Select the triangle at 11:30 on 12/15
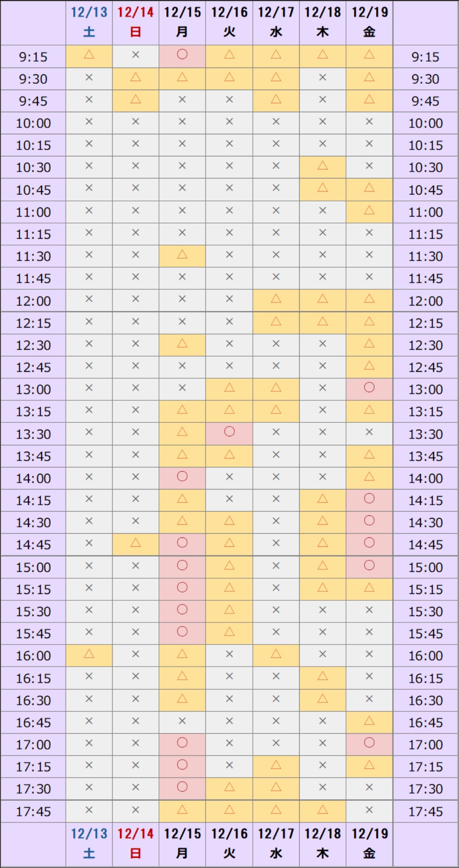The width and height of the screenshot is (459, 868). 182,255
